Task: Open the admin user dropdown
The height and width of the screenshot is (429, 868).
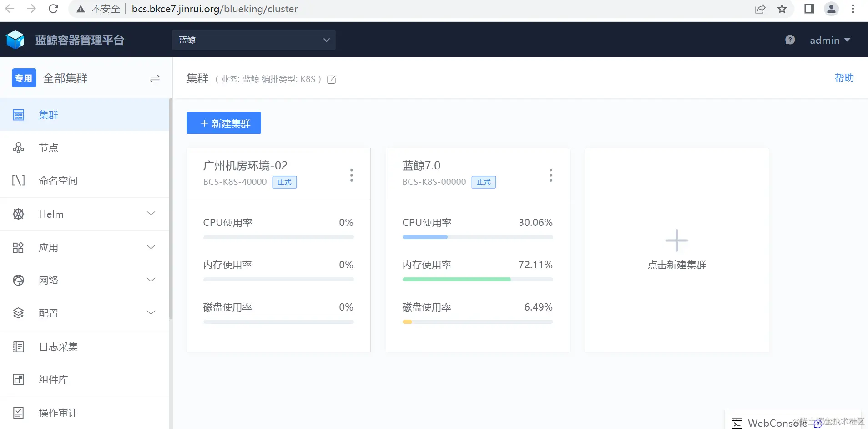Action: (830, 40)
